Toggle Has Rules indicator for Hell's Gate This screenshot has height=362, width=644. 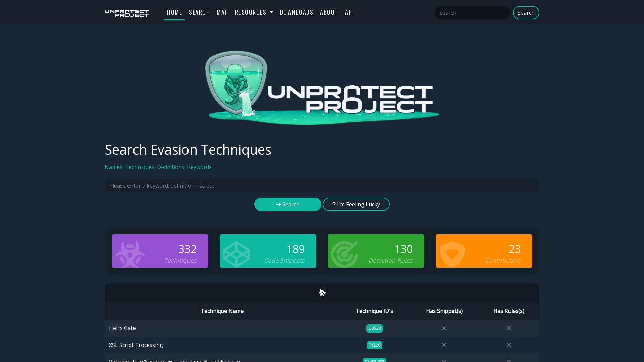[508, 328]
